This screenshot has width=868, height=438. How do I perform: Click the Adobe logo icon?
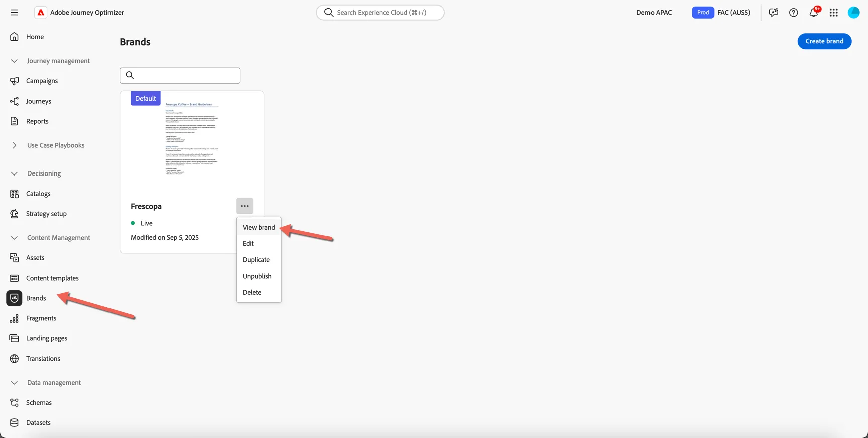pyautogui.click(x=41, y=12)
